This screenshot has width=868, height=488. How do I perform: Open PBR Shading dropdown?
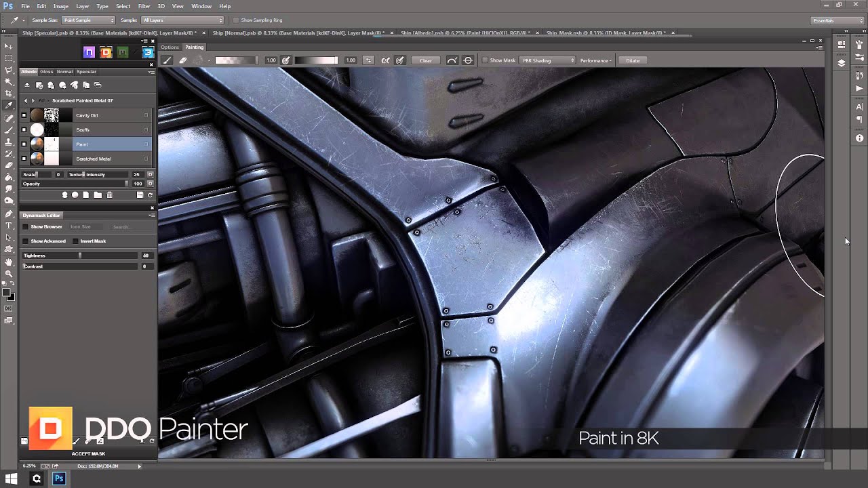click(547, 60)
